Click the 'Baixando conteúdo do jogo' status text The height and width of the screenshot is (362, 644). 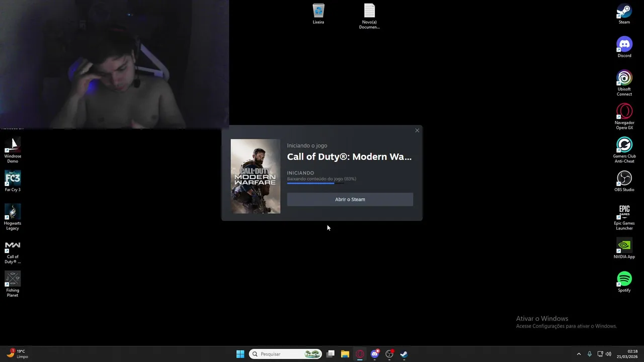click(x=321, y=179)
